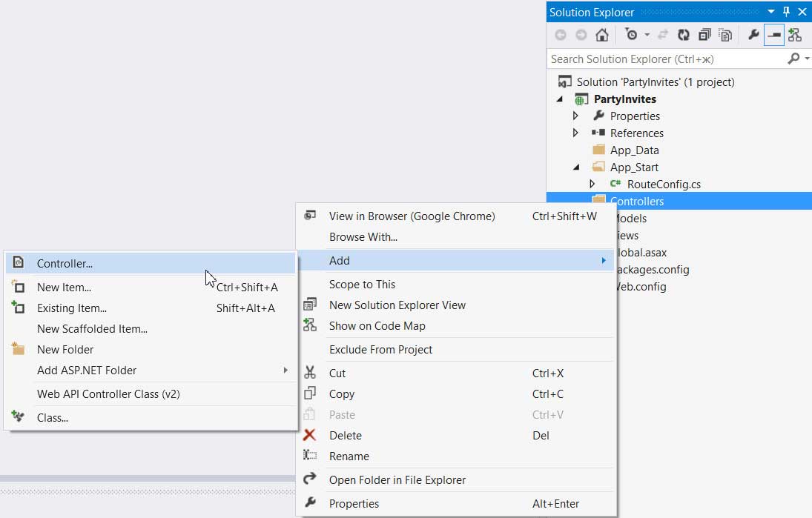
Task: Select Scope to This
Action: pyautogui.click(x=456, y=285)
